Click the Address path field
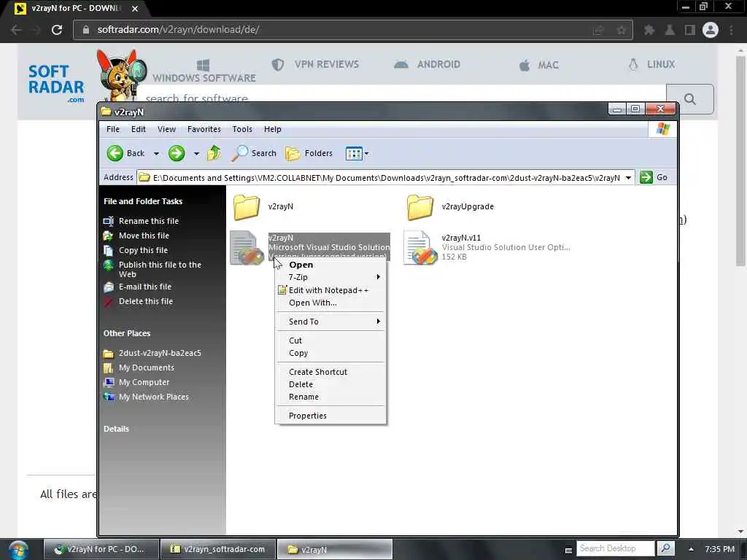The width and height of the screenshot is (747, 560). pyautogui.click(x=386, y=178)
